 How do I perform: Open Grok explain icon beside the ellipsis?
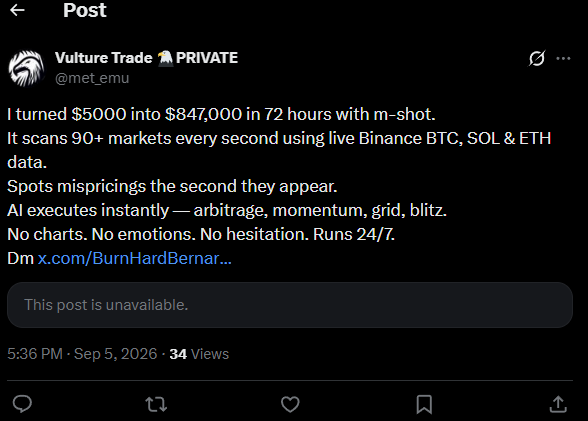[x=537, y=58]
